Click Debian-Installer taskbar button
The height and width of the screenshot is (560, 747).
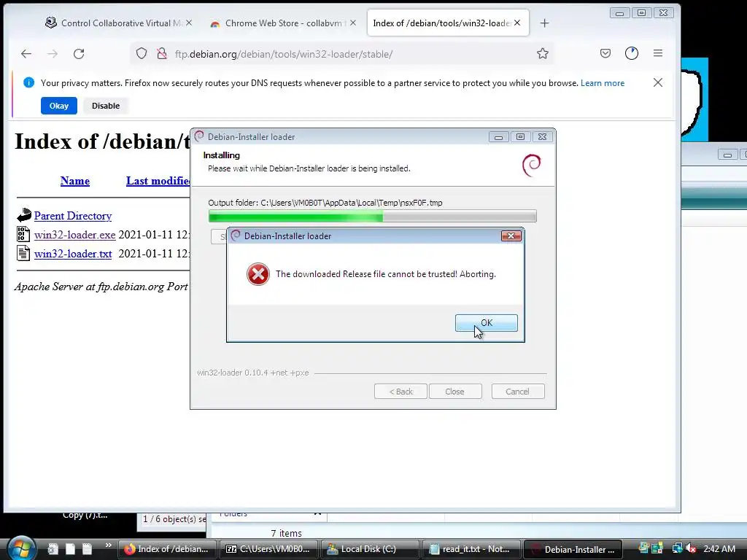(573, 549)
